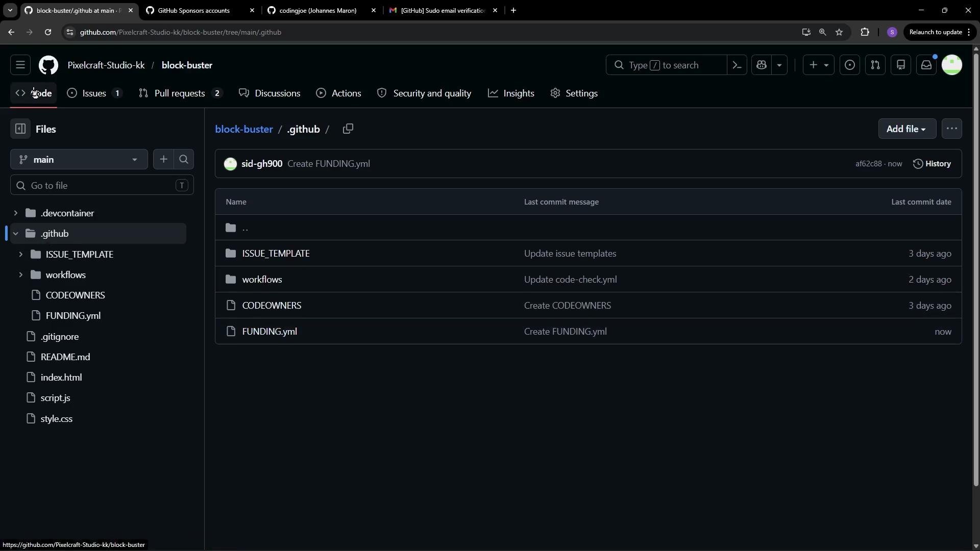Image resolution: width=980 pixels, height=551 pixels.
Task: Go to GitHub homepage via Octocat logo
Action: click(48, 65)
